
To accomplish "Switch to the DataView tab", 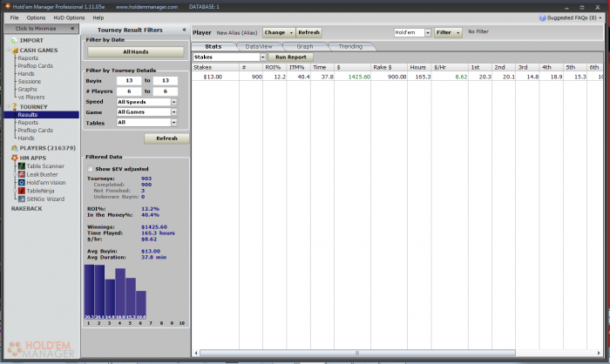I will tap(259, 47).
